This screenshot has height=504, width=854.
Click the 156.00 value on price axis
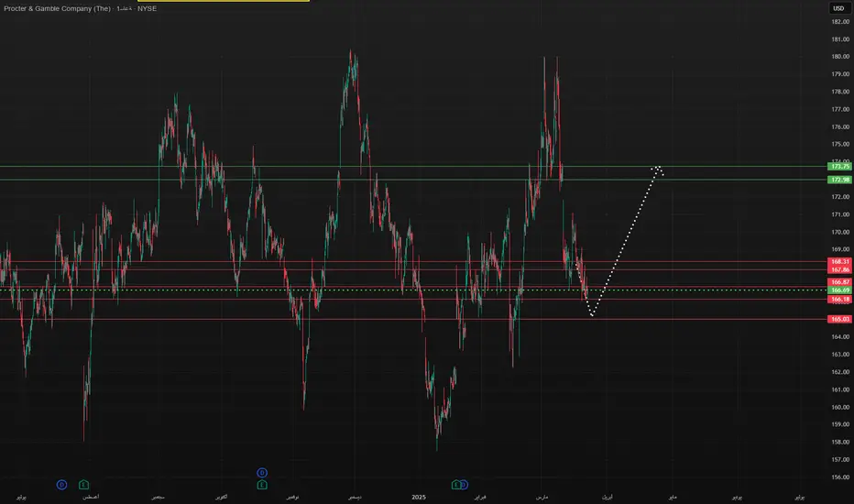pyautogui.click(x=840, y=477)
